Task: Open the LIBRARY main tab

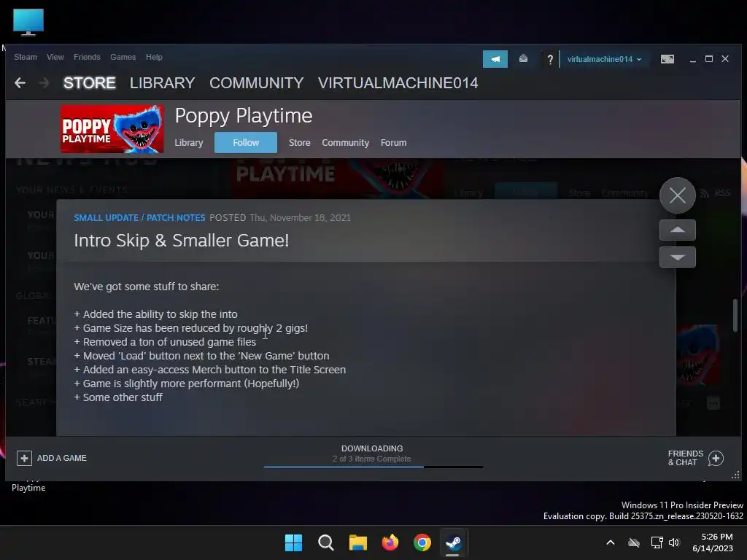Action: click(162, 83)
